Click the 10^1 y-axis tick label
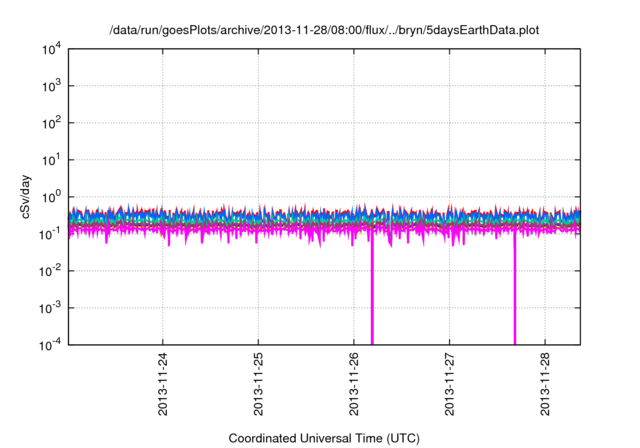The height and width of the screenshot is (448, 640). click(x=49, y=160)
